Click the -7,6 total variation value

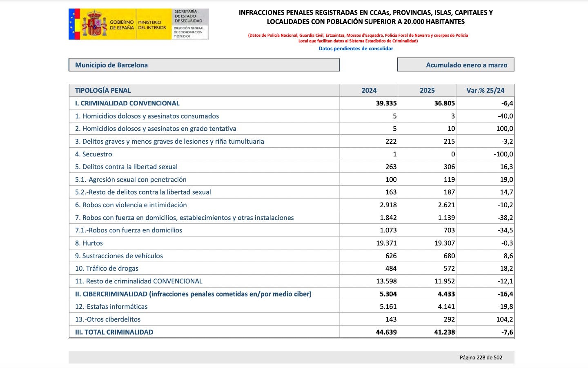(x=507, y=332)
